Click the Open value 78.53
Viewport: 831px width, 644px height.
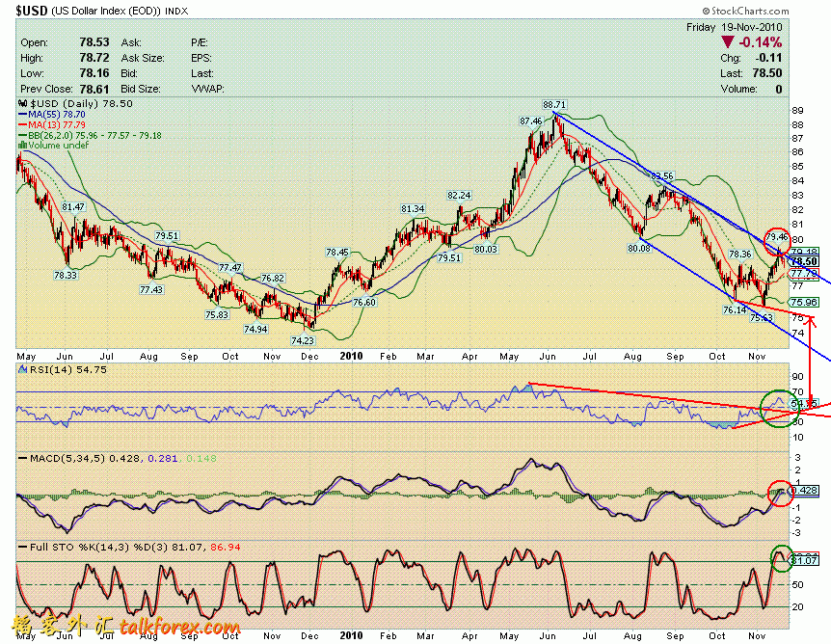[94, 42]
